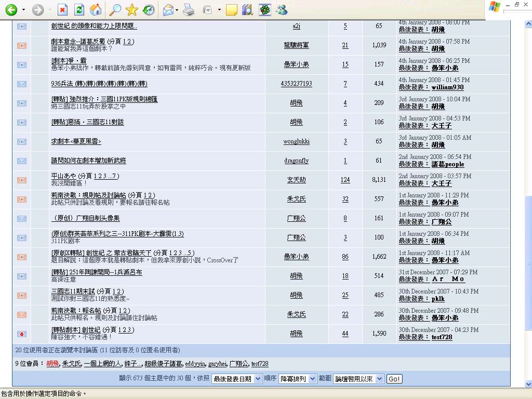
Task: Open the order 降冪排列 dropdown
Action: pyautogui.click(x=297, y=379)
